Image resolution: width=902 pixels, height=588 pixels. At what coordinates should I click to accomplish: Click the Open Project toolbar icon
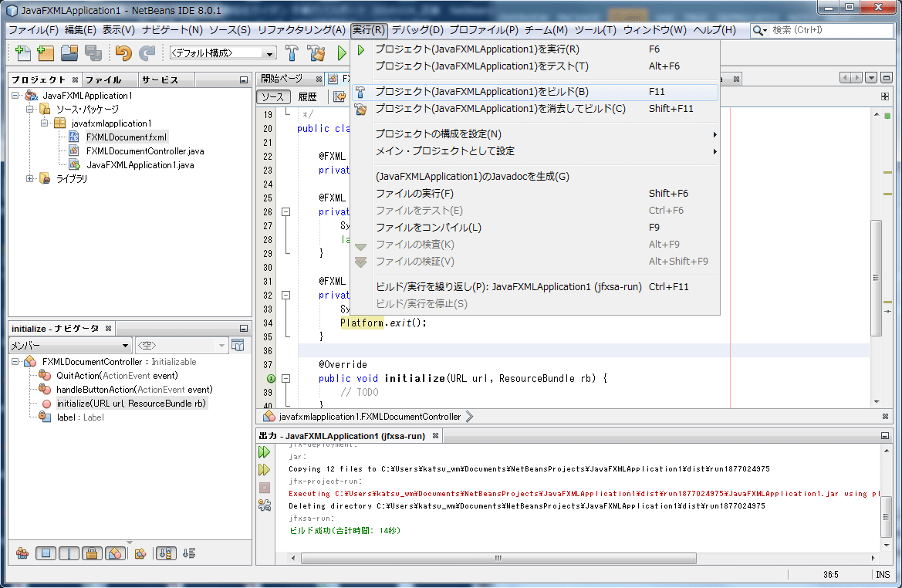point(69,53)
